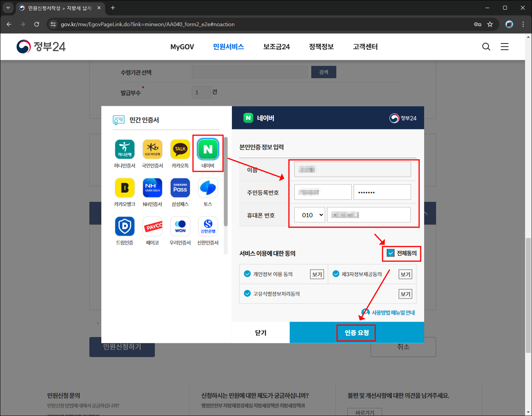Reload the page
Image resolution: width=532 pixels, height=416 pixels.
click(37, 24)
